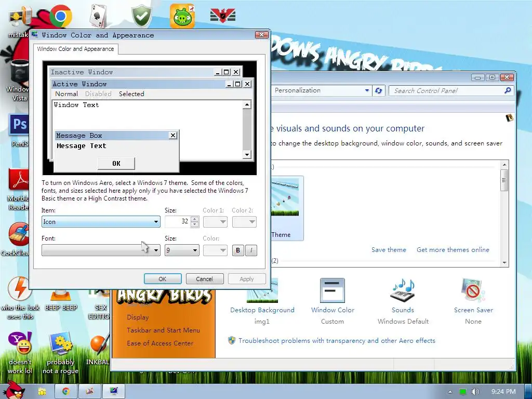Open the gears 'probably not a rogue' icon

(61, 343)
